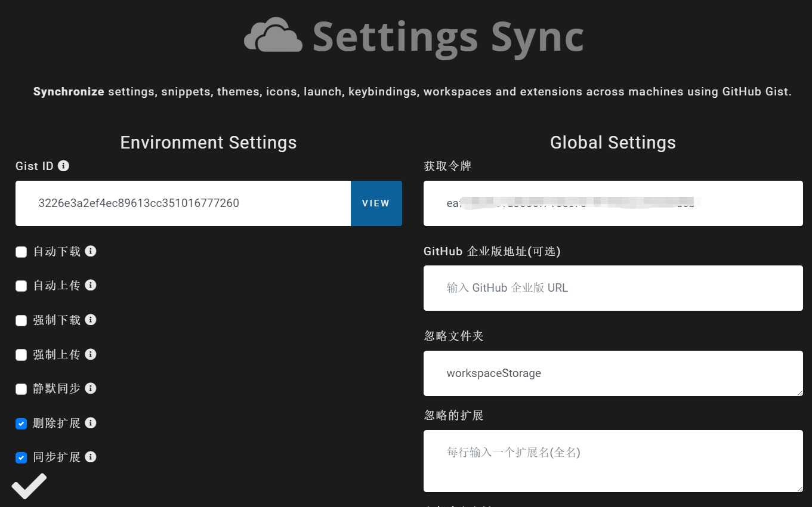Click the 获取令牌 token input field

pos(613,203)
